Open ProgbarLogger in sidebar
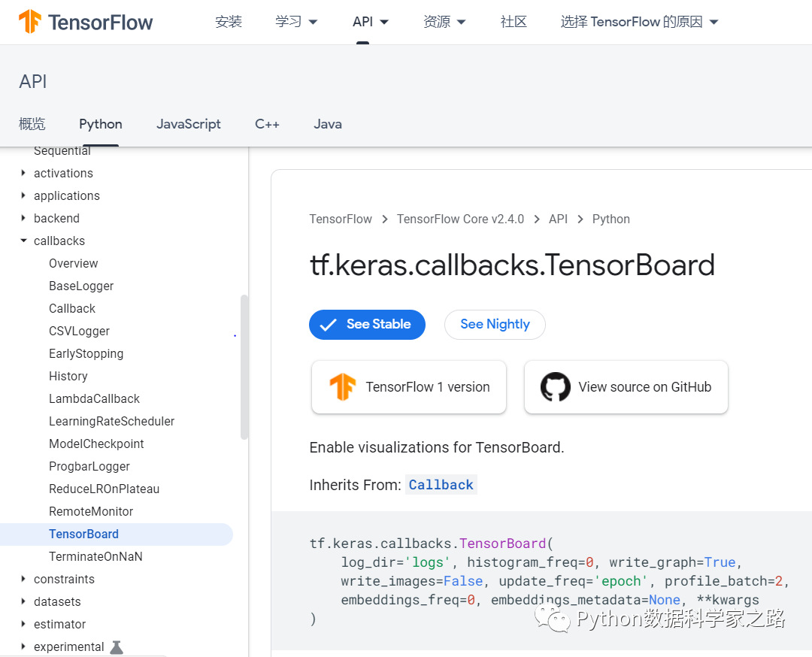Viewport: 812px width, 657px height. click(89, 467)
